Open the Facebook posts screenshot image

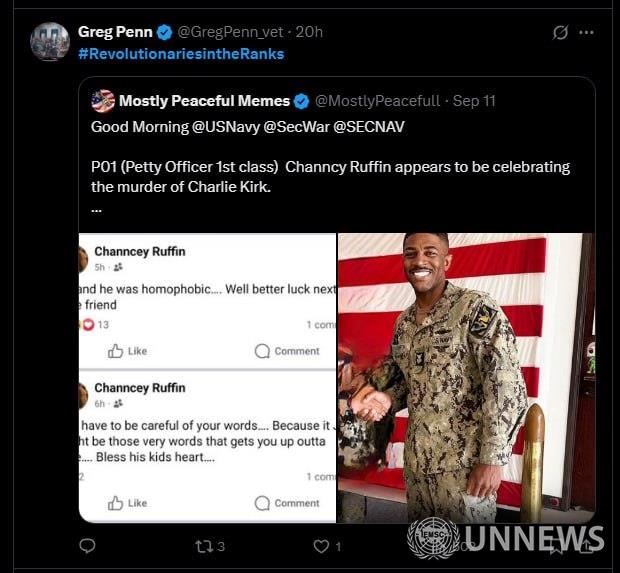208,378
